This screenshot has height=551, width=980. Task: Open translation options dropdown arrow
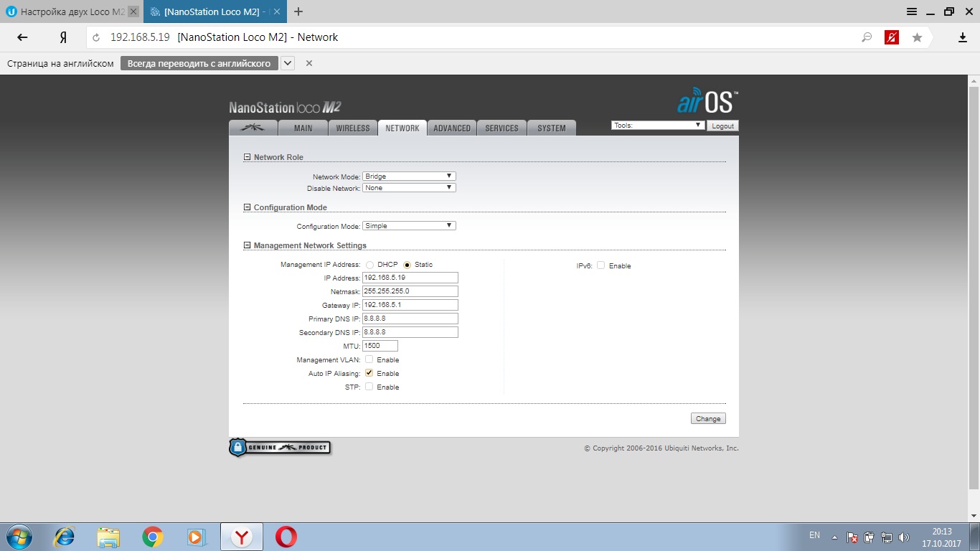288,63
